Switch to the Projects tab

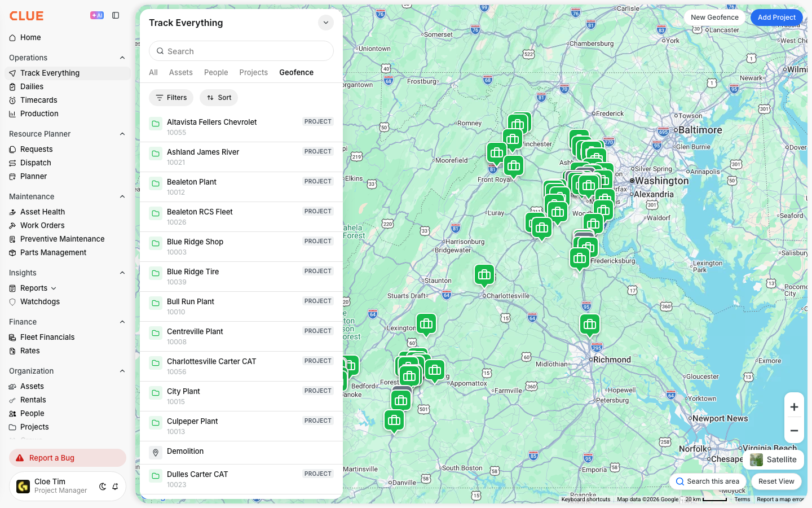point(253,72)
